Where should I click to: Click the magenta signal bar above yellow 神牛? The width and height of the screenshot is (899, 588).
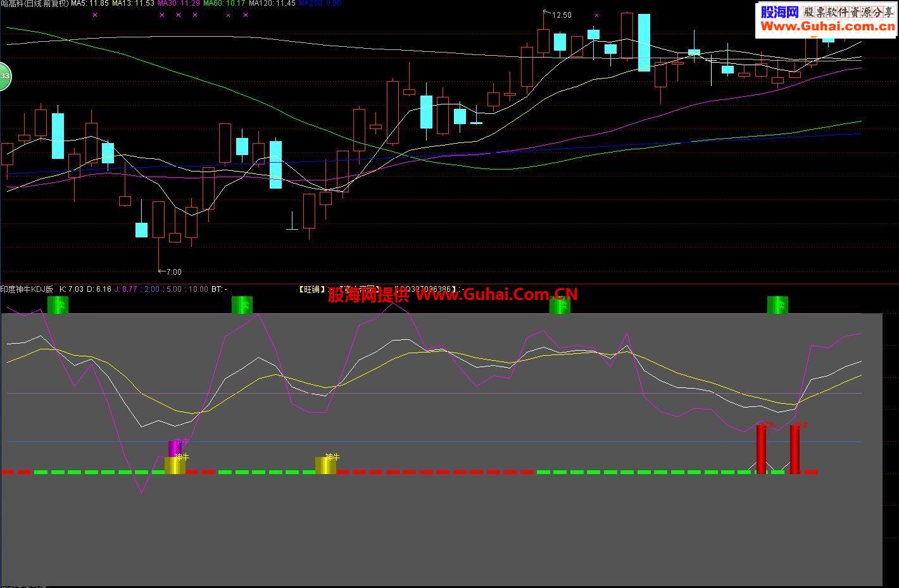point(175,448)
